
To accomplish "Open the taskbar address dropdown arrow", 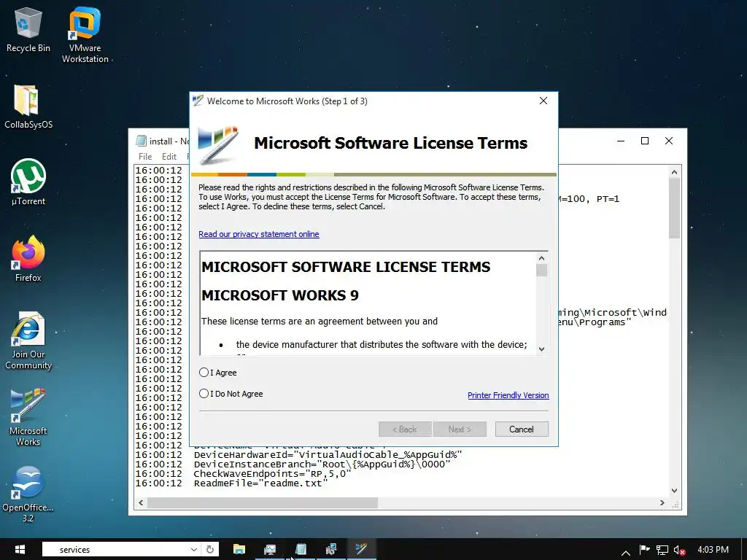I will 194,550.
